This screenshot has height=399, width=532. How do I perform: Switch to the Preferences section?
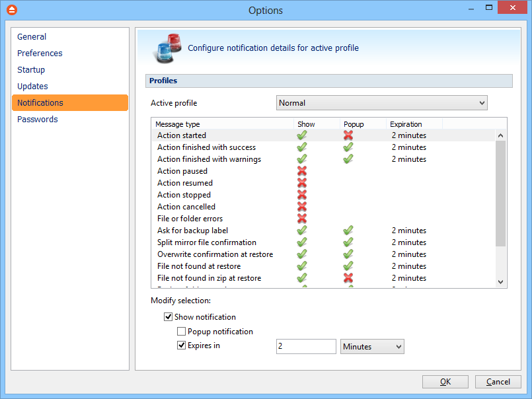coord(40,54)
